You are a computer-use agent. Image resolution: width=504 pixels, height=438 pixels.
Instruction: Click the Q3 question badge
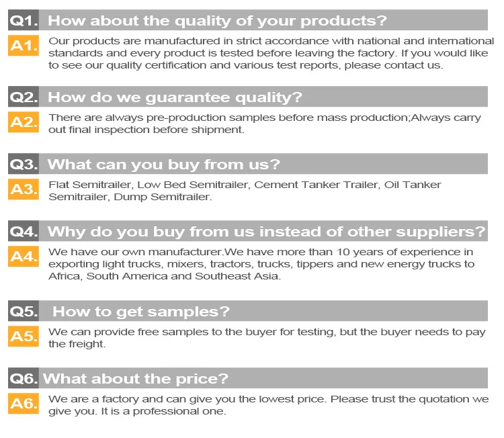tap(24, 163)
